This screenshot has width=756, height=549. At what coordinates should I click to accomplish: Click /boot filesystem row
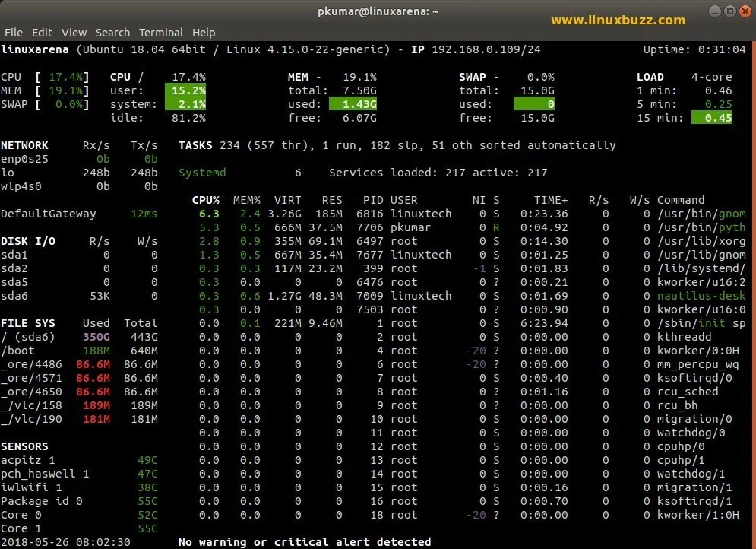[x=79, y=351]
